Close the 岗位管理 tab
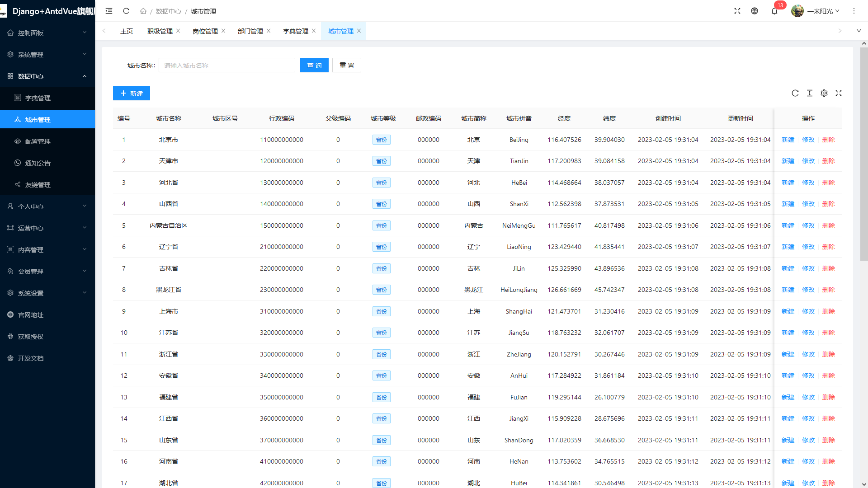The width and height of the screenshot is (868, 488). 223,31
